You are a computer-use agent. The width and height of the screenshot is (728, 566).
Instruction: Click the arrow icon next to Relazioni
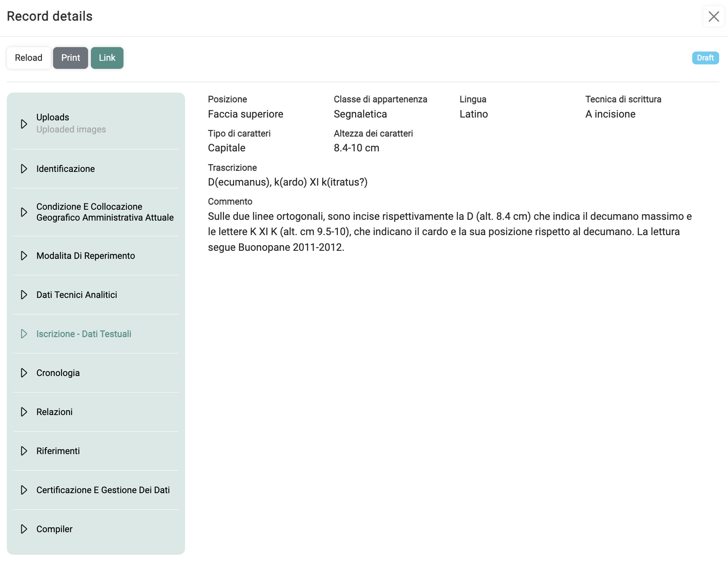coord(24,412)
